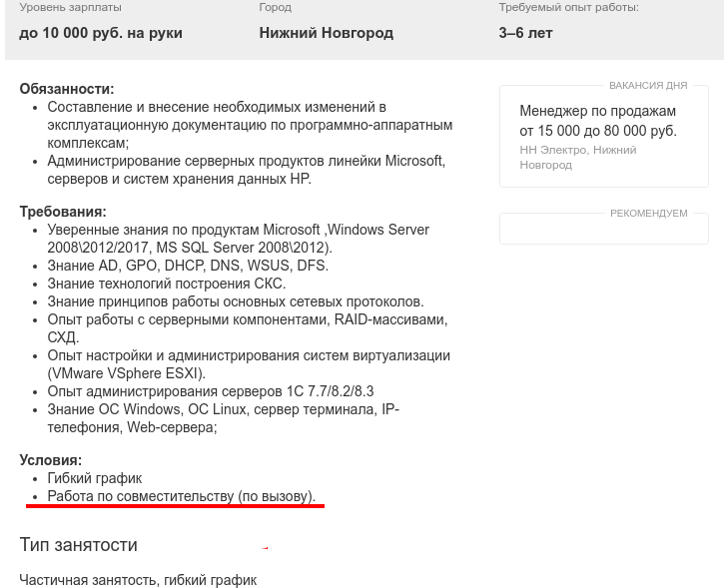The image size is (727, 588).
Task: Click the experience value 3–6 лет
Action: point(525,33)
